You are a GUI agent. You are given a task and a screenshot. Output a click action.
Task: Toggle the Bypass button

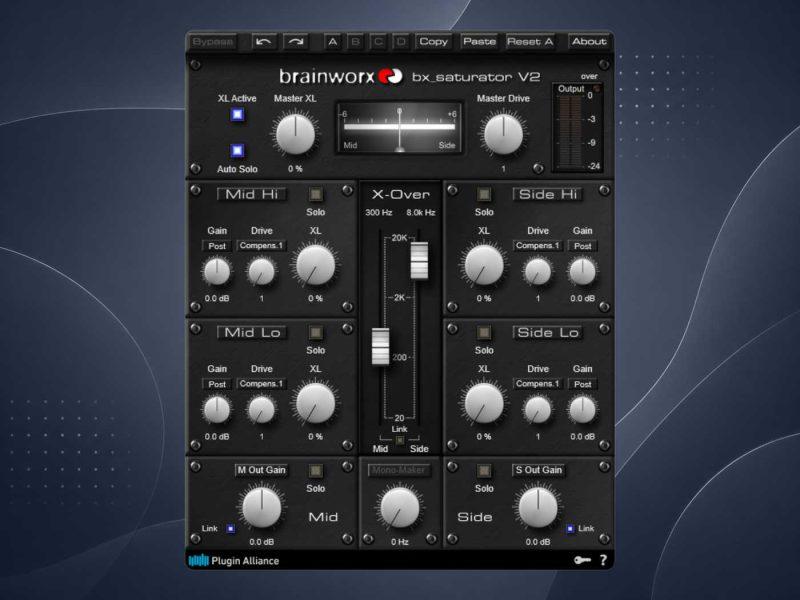point(213,42)
